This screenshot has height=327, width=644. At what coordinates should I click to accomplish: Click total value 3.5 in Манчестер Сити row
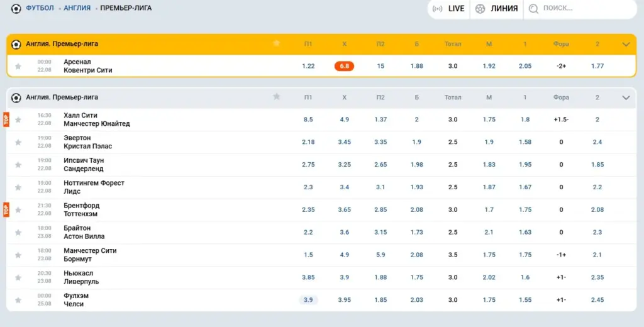453,255
